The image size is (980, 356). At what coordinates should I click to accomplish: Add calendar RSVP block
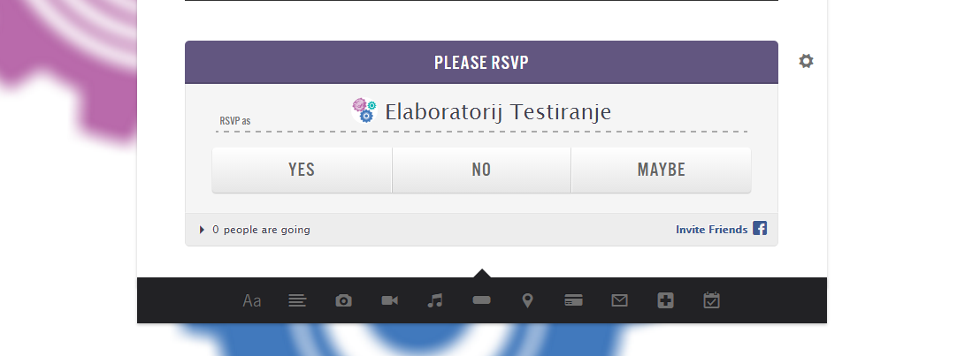(x=711, y=301)
